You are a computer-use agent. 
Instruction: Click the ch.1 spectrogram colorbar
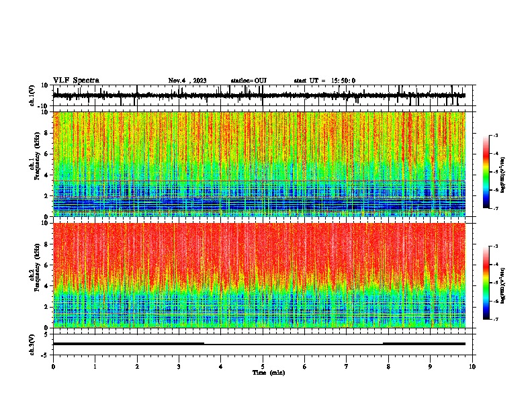(486, 172)
